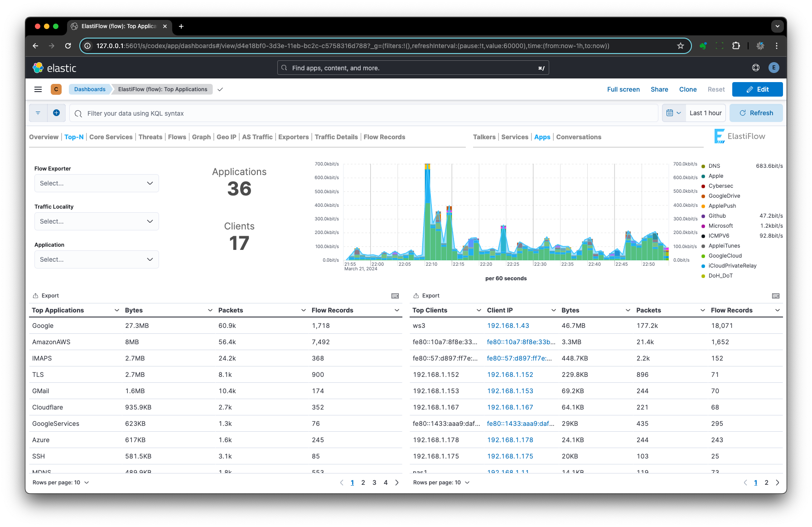Open the hamburger navigation menu
This screenshot has width=812, height=527.
pos(38,89)
